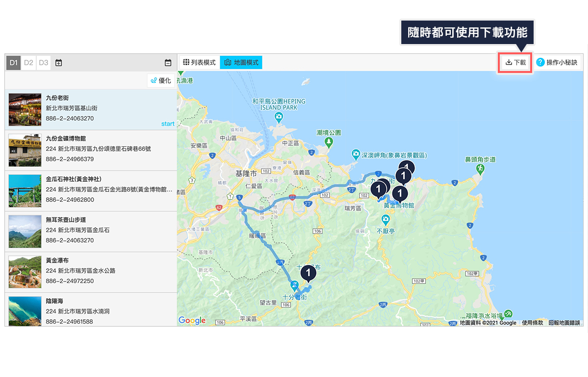588x377 pixels.
Task: Click the 陰陽海 thumbnail image
Action: (x=25, y=311)
